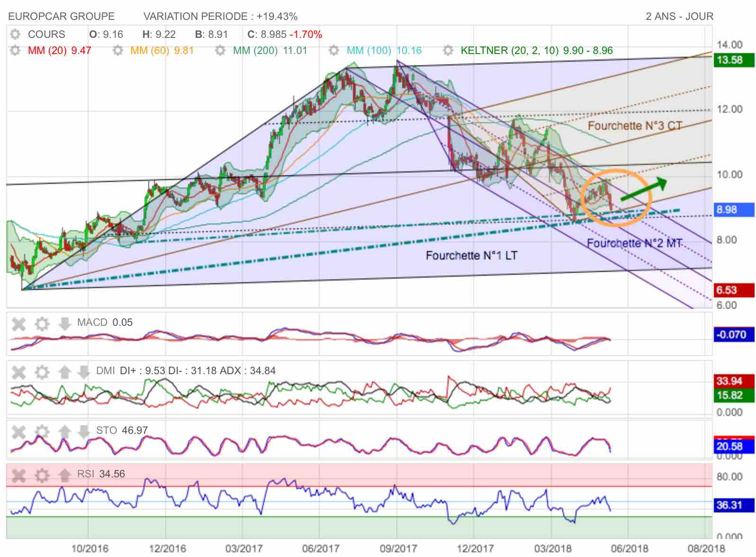The image size is (756, 557).
Task: Click the 03/2018 date on time axis
Action: (553, 548)
